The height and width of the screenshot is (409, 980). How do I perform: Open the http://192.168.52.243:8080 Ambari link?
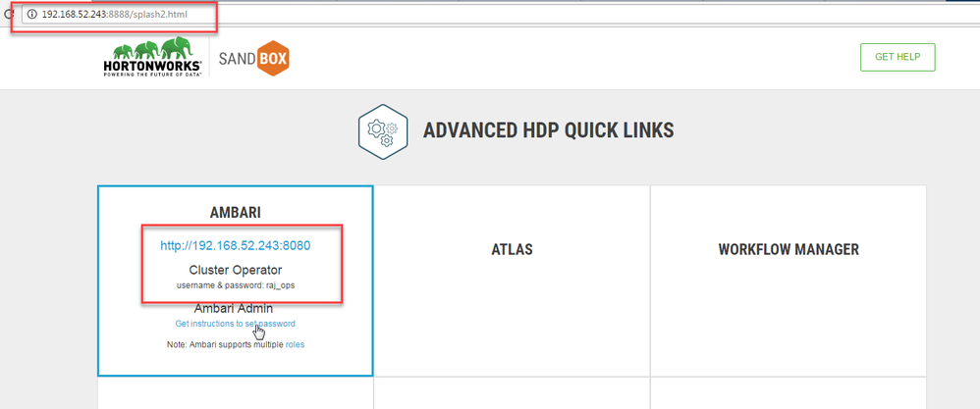tap(235, 246)
